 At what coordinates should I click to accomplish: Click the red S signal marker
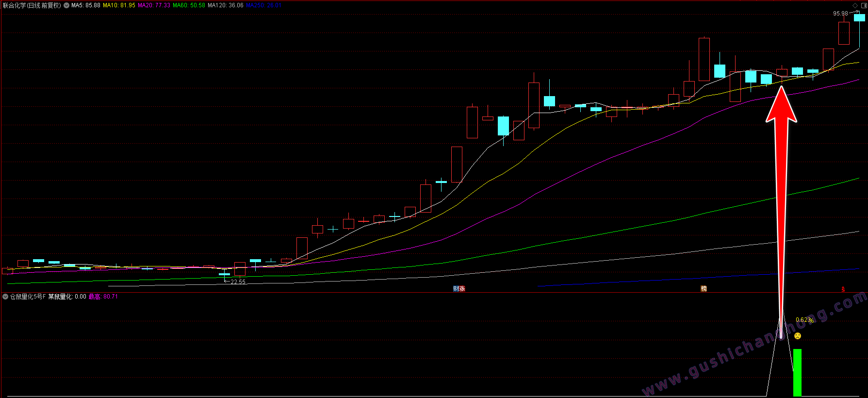[843, 289]
